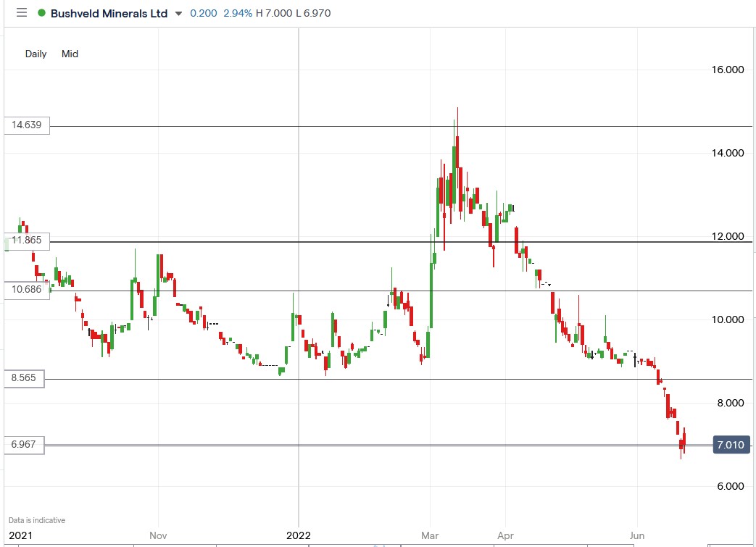
Task: Click the Apr time axis label
Action: tap(505, 536)
